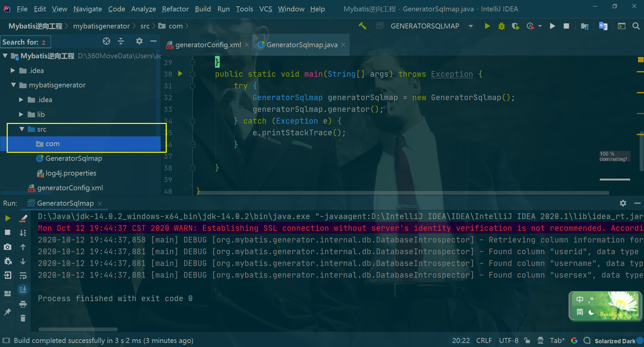644x347 pixels.
Task: Open Run panel settings gear
Action: pyautogui.click(x=623, y=203)
